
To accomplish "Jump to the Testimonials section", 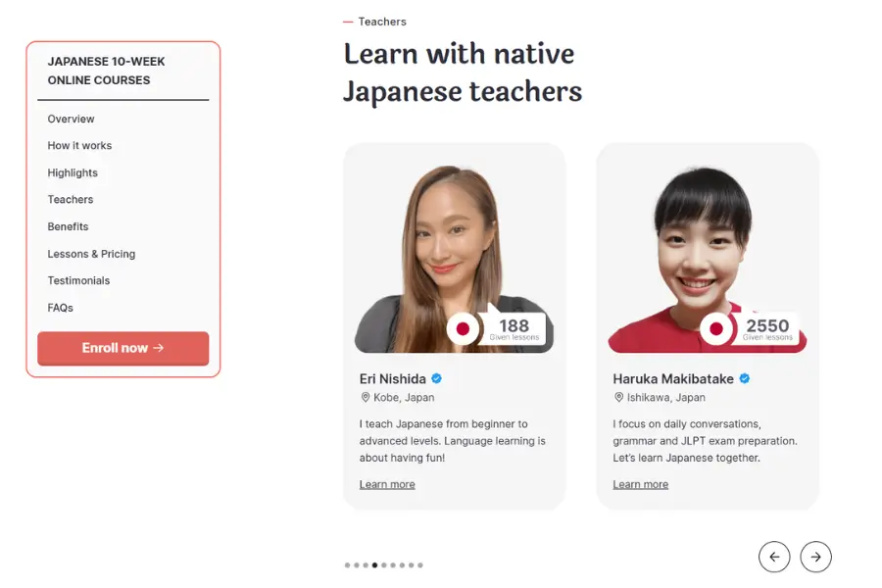I will point(78,280).
